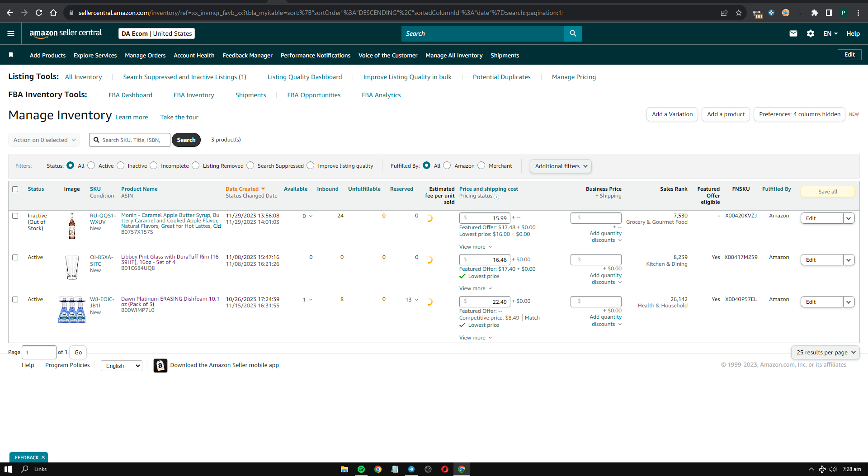868x476 pixels.
Task: Open Add Products in the navigation bar
Action: click(47, 55)
